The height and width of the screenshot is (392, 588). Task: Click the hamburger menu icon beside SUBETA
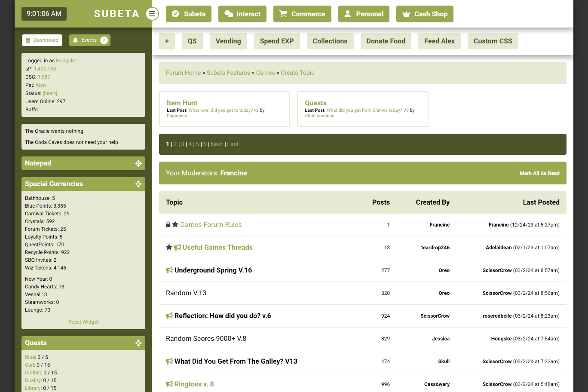click(152, 14)
